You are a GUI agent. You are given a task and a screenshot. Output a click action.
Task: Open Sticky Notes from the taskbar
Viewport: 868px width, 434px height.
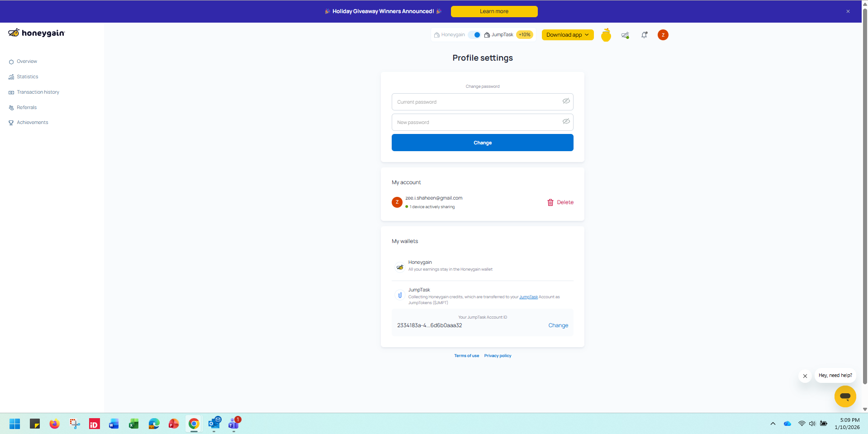point(35,424)
